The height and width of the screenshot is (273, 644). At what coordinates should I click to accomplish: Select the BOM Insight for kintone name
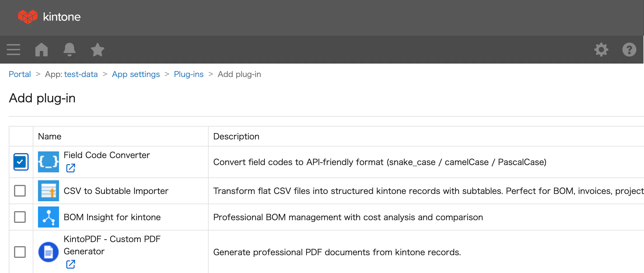pyautogui.click(x=112, y=217)
